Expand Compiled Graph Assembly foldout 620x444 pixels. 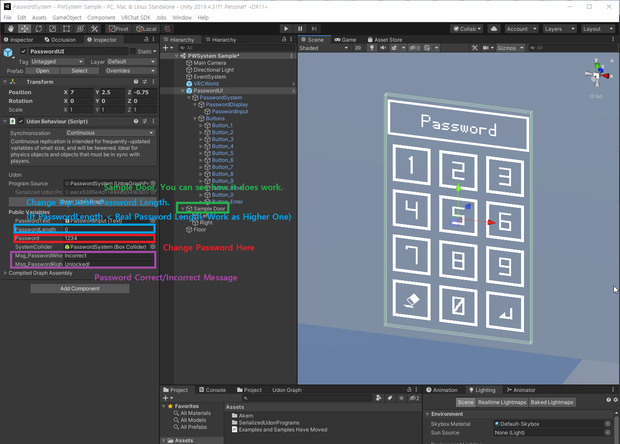[5, 273]
